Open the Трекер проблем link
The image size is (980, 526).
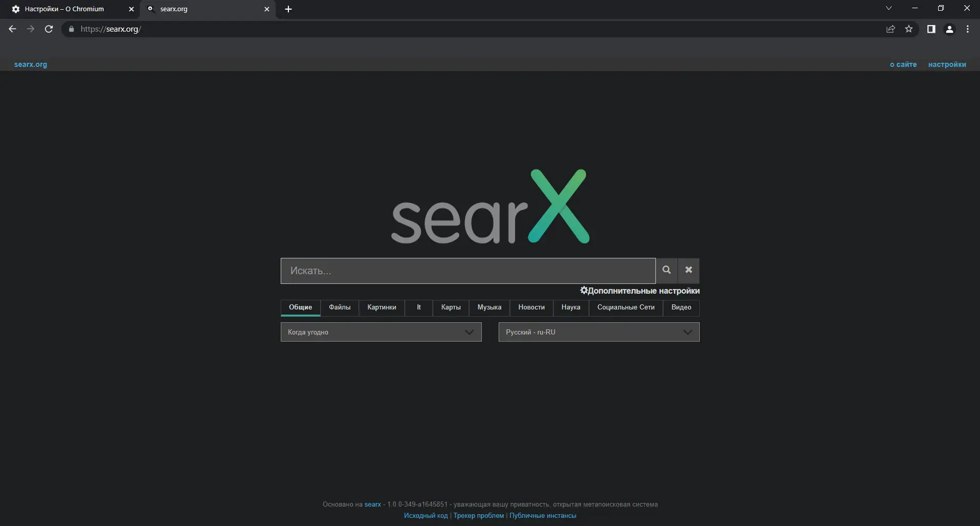pyautogui.click(x=479, y=516)
